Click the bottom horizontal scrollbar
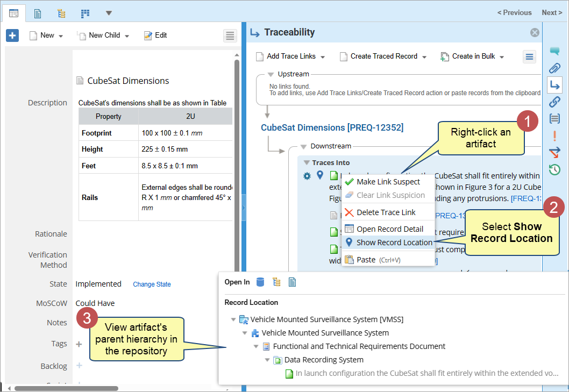The image size is (569, 392). pos(66,389)
